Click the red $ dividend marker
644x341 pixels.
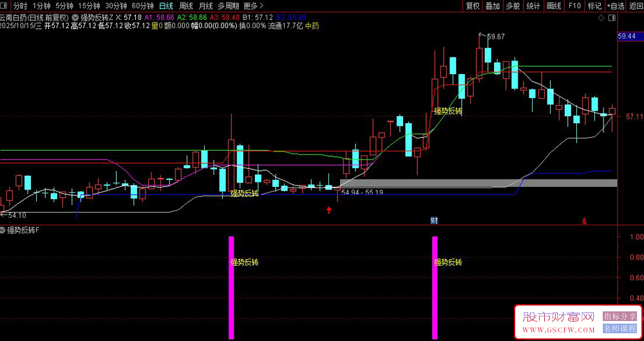pyautogui.click(x=584, y=221)
